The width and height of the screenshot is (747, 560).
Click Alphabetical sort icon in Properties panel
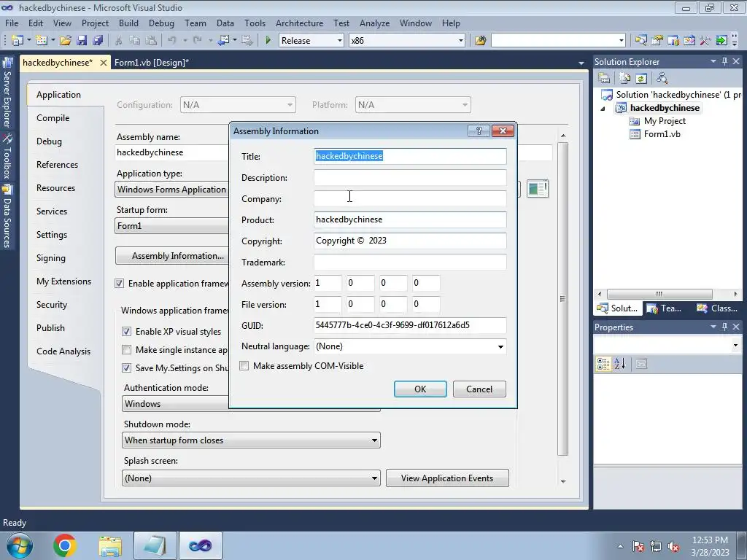click(x=620, y=365)
